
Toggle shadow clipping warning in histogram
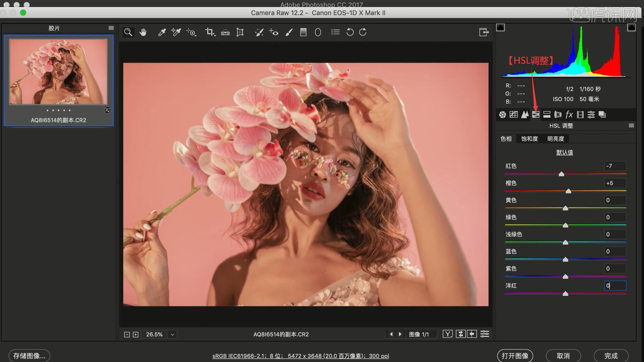[x=500, y=27]
